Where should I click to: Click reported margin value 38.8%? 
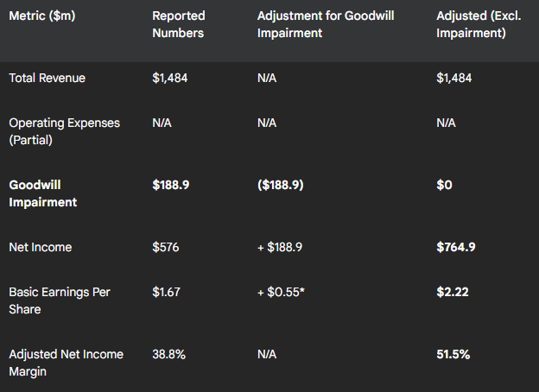click(x=168, y=354)
